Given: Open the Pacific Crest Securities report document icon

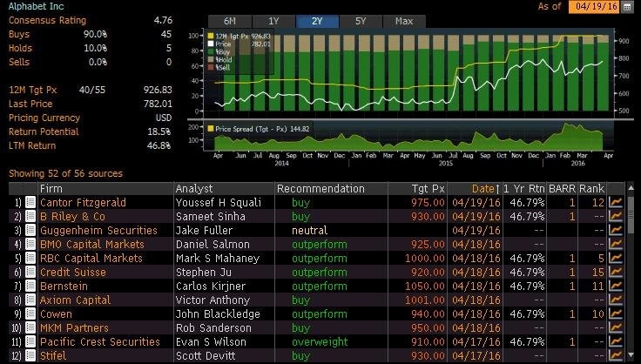Looking at the screenshot, I should (x=30, y=341).
